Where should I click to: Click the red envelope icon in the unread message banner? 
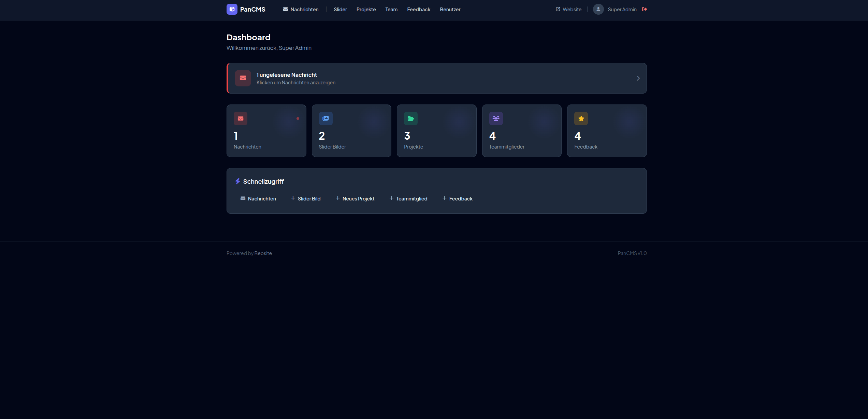point(243,78)
